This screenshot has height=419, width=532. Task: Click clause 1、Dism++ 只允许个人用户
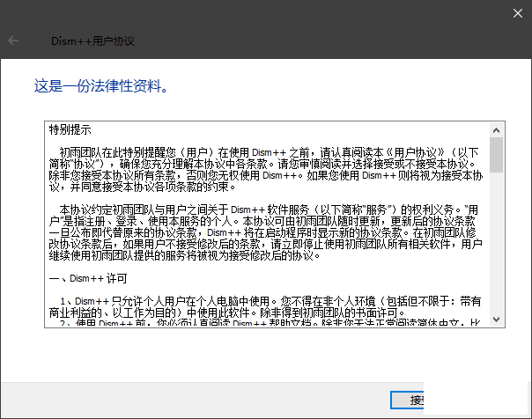tap(265, 307)
